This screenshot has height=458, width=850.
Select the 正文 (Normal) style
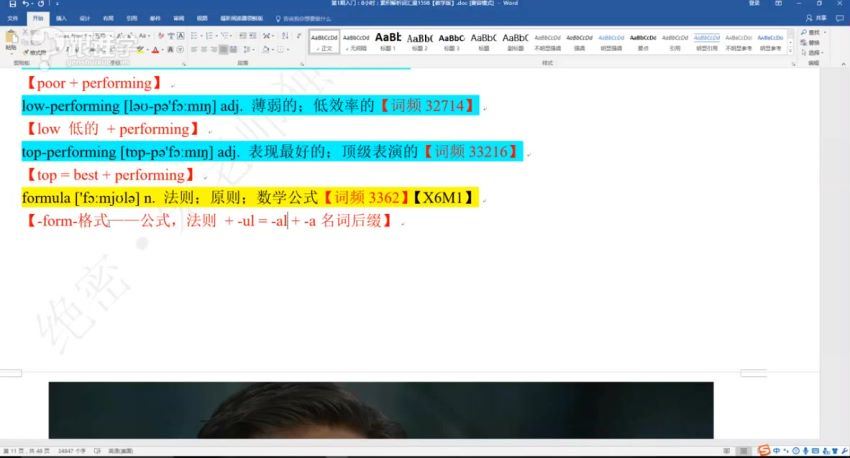(x=325, y=42)
